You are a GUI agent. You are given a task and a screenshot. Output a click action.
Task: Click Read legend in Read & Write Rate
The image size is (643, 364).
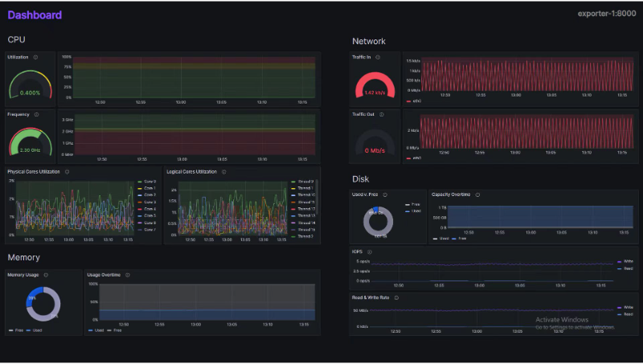pos(625,315)
